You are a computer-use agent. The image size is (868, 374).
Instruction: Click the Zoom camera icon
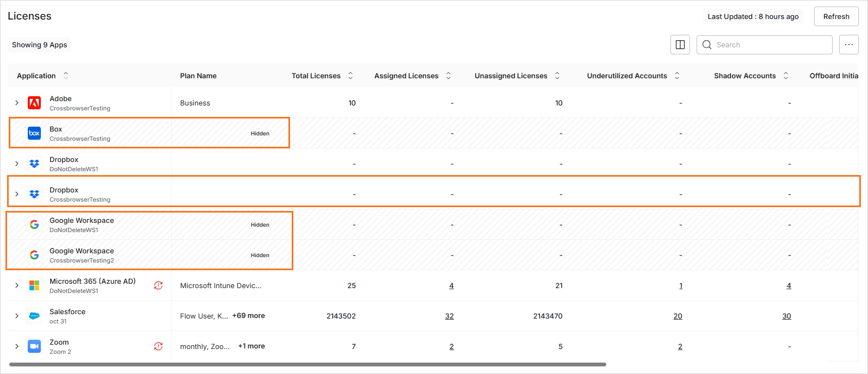(34, 346)
